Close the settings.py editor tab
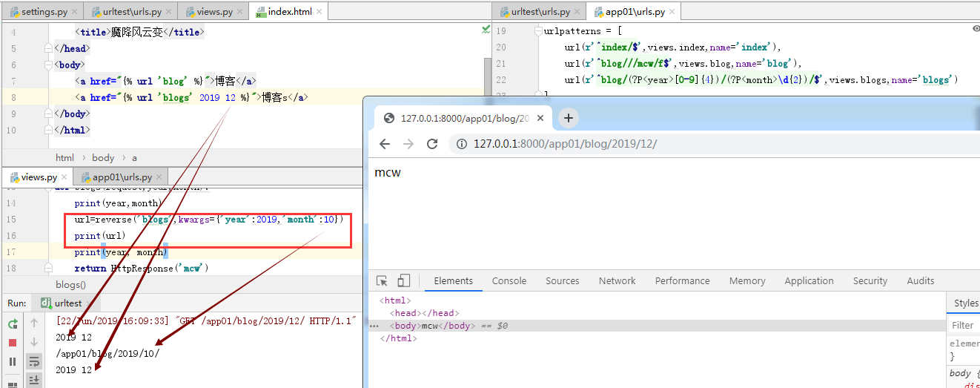The image size is (980, 388). coord(75,12)
